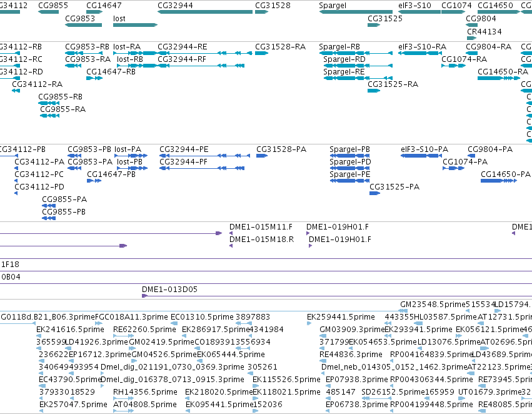Click transcript label eIF3-S10-RA

pos(422,46)
